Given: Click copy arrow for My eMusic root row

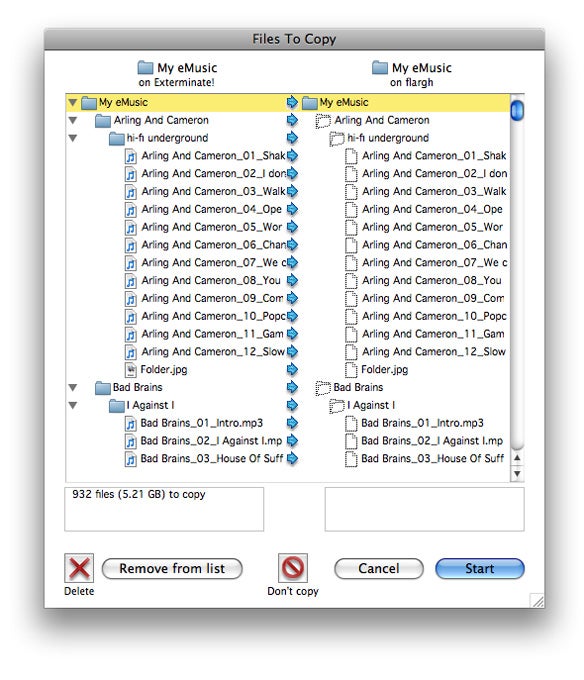Looking at the screenshot, I should (x=293, y=102).
